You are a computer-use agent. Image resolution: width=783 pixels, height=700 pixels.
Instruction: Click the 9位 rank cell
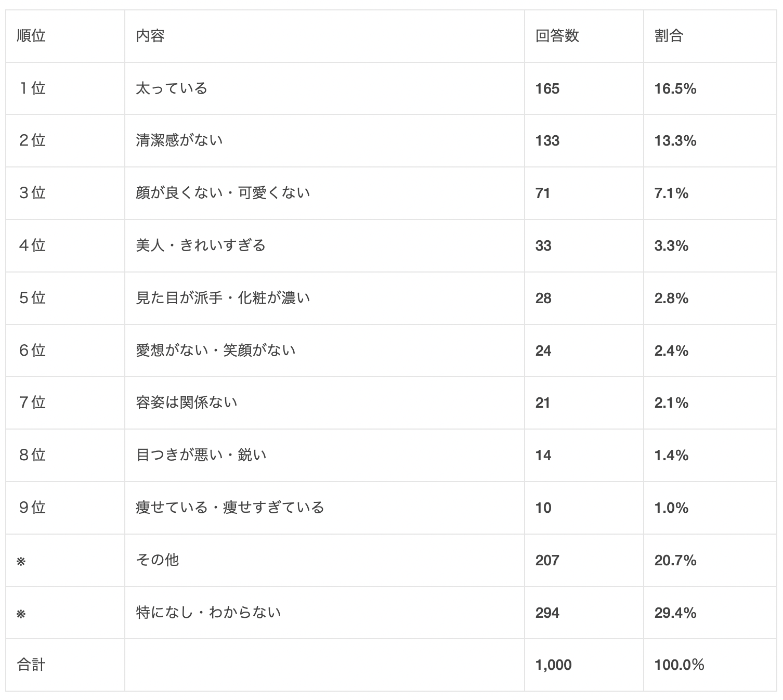point(32,508)
